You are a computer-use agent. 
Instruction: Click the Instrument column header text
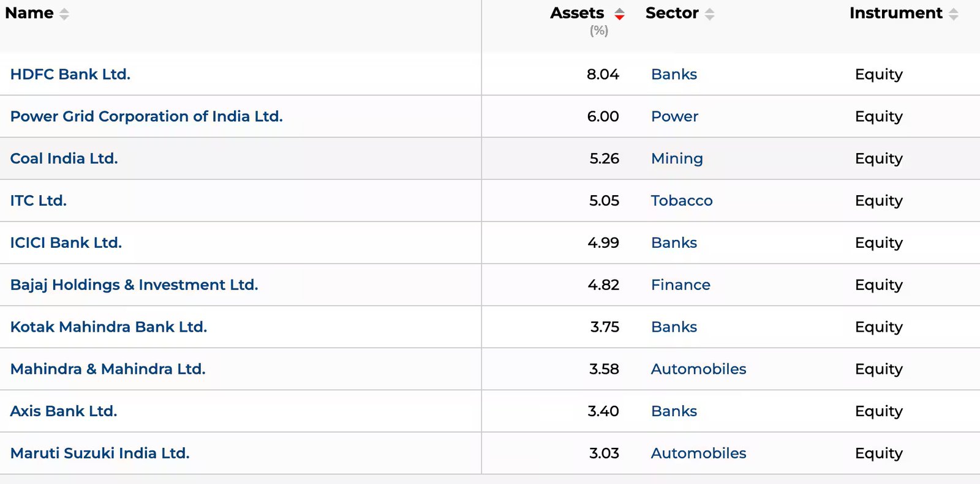pyautogui.click(x=895, y=13)
